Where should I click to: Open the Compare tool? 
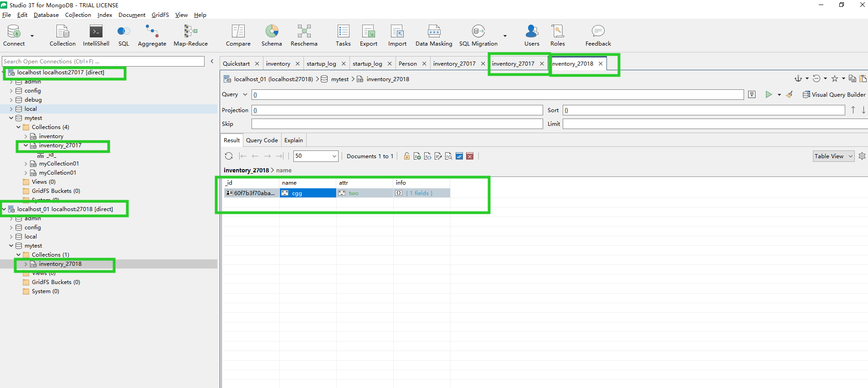pyautogui.click(x=238, y=35)
